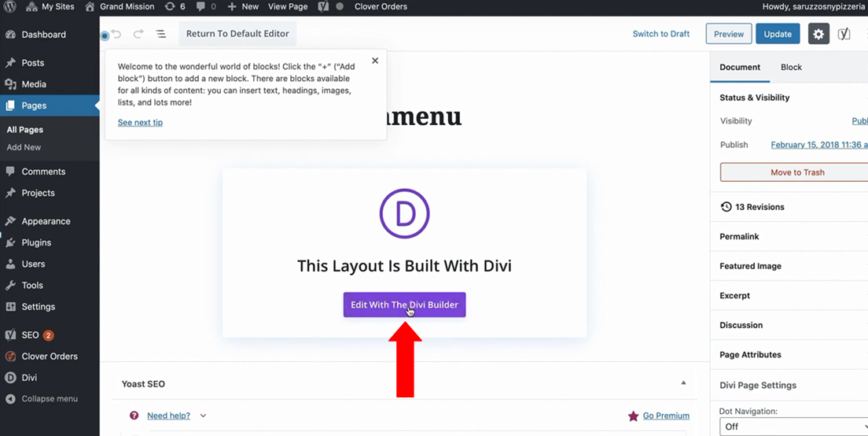Open the Dot Navigation dropdown
This screenshot has width=868, height=436.
pos(793,427)
